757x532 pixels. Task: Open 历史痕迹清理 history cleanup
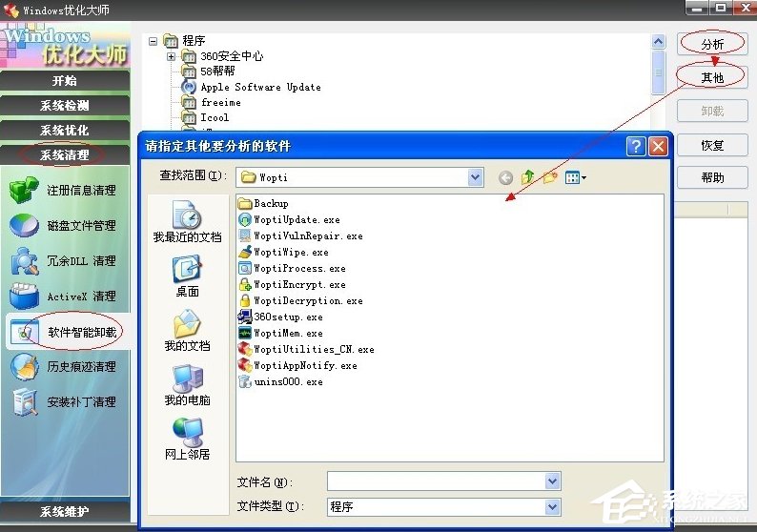click(63, 367)
